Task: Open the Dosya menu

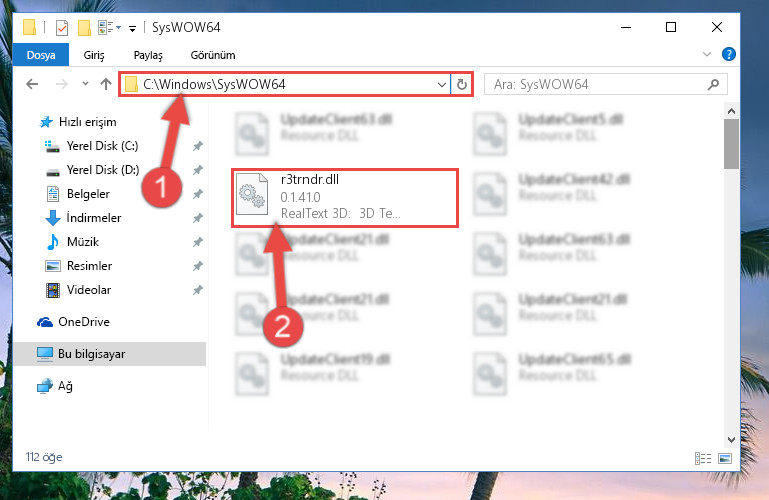Action: tap(41, 55)
